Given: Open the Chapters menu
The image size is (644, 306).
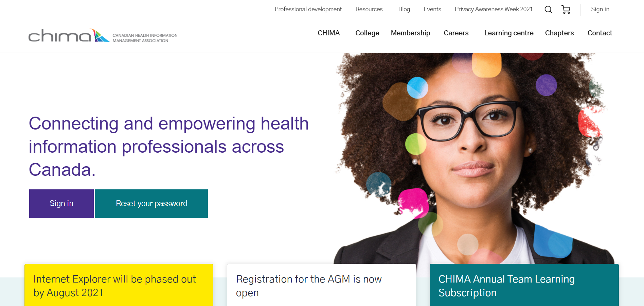Looking at the screenshot, I should tap(559, 33).
